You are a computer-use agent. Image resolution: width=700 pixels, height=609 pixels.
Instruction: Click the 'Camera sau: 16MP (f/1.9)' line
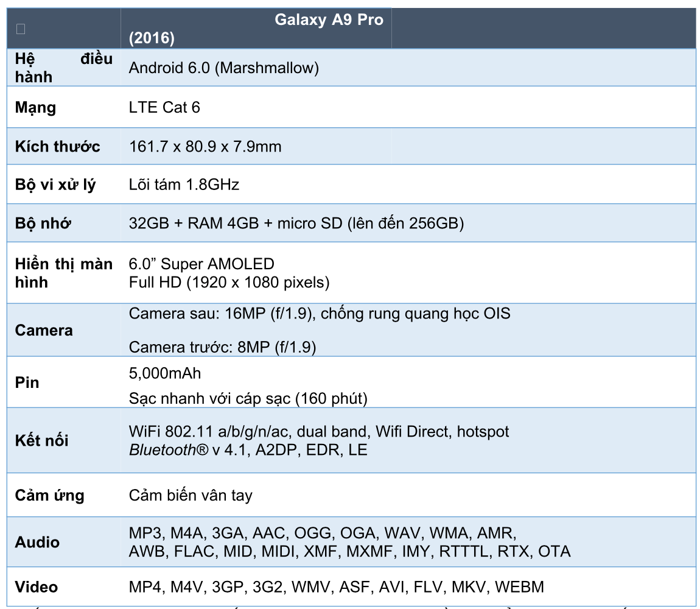point(320,314)
